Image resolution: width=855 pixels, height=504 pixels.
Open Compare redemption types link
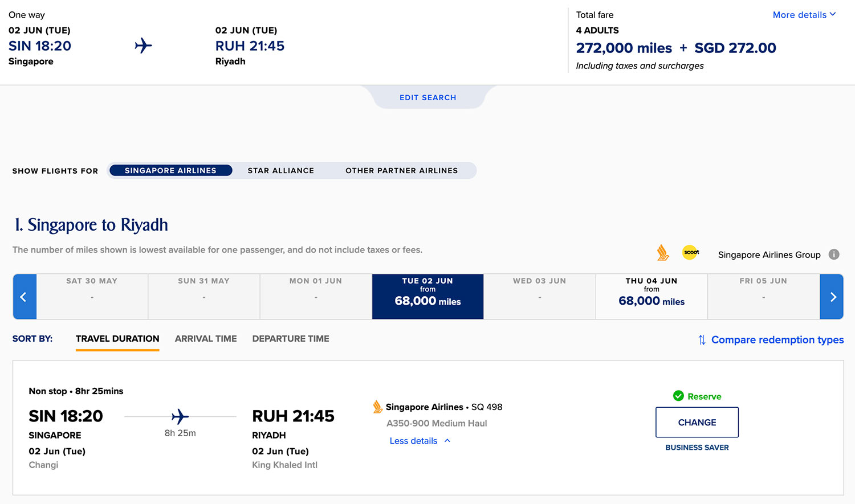coord(777,340)
